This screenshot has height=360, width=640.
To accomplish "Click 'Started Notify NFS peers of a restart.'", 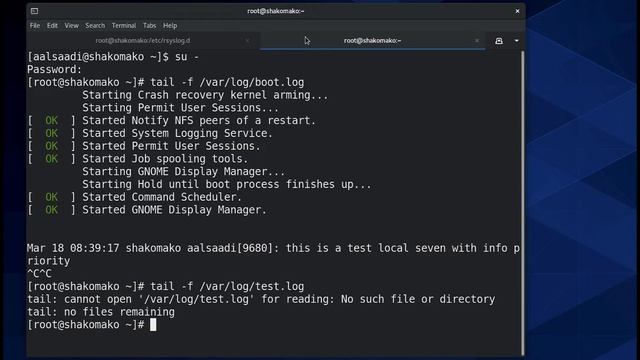I will [x=199, y=120].
